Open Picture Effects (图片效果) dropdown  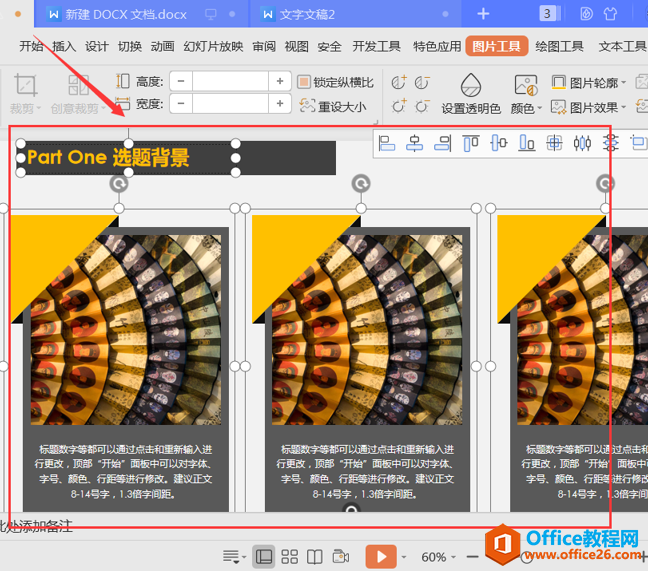pos(588,108)
